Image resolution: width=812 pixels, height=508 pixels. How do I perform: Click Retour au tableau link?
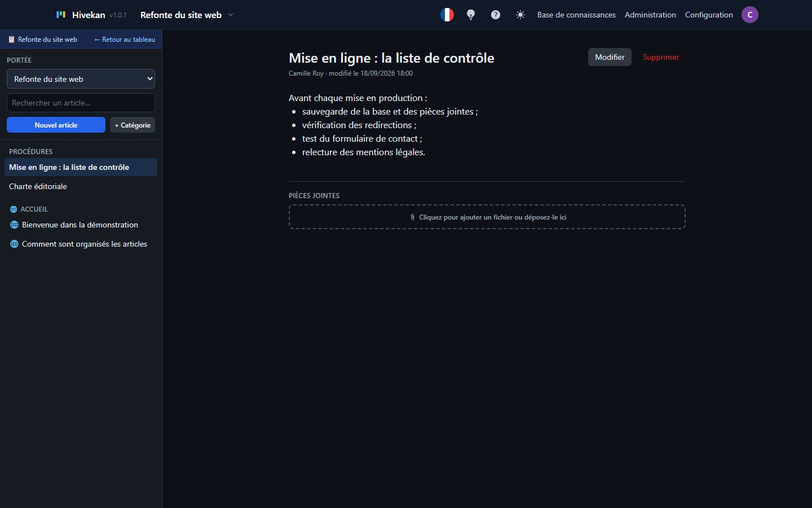pos(125,40)
